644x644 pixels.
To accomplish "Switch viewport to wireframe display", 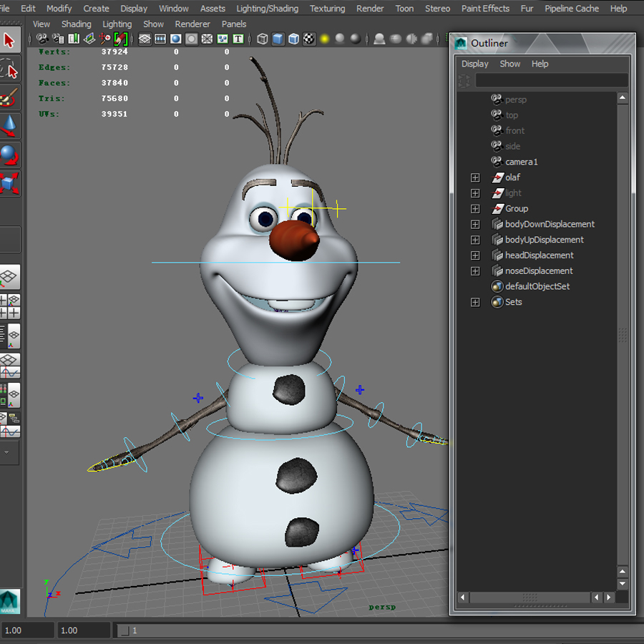I will [x=262, y=39].
